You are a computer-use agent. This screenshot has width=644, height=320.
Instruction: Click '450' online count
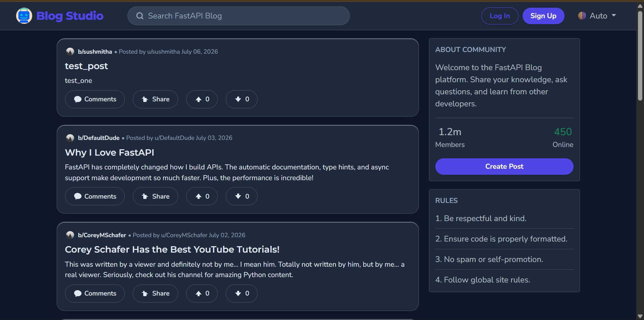(563, 132)
